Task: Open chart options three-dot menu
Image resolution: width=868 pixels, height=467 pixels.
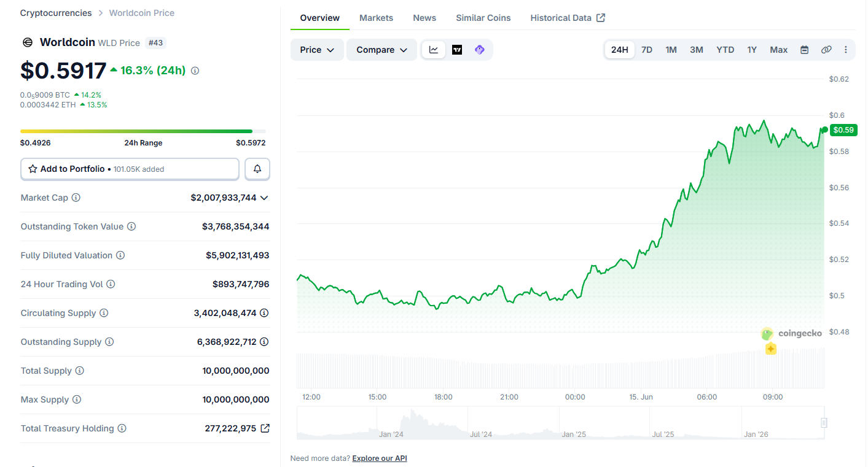Action: coord(846,50)
